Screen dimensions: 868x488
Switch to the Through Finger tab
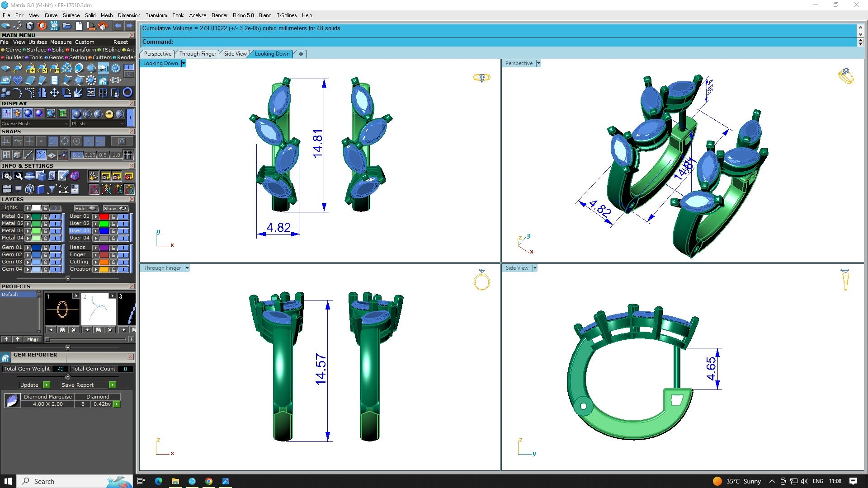[198, 54]
